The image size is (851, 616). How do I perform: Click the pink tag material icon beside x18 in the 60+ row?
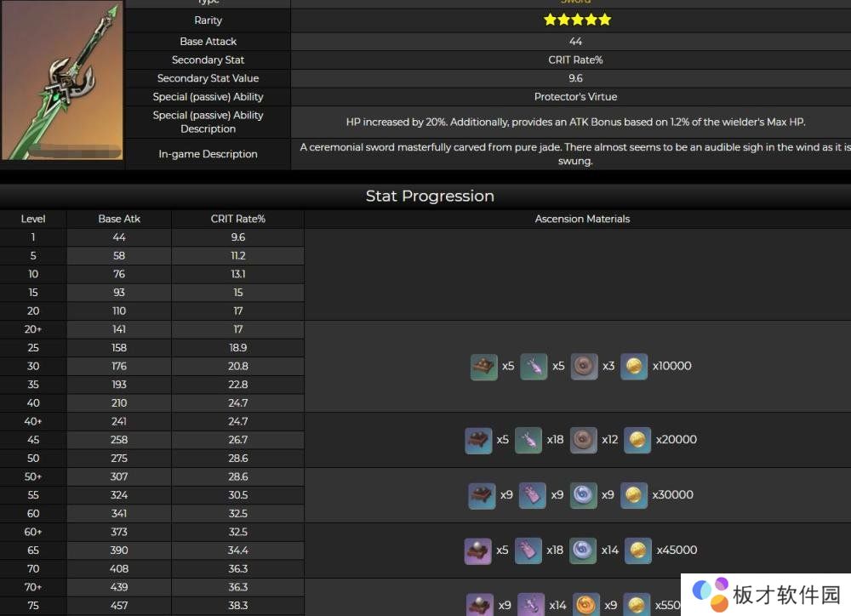pos(528,550)
